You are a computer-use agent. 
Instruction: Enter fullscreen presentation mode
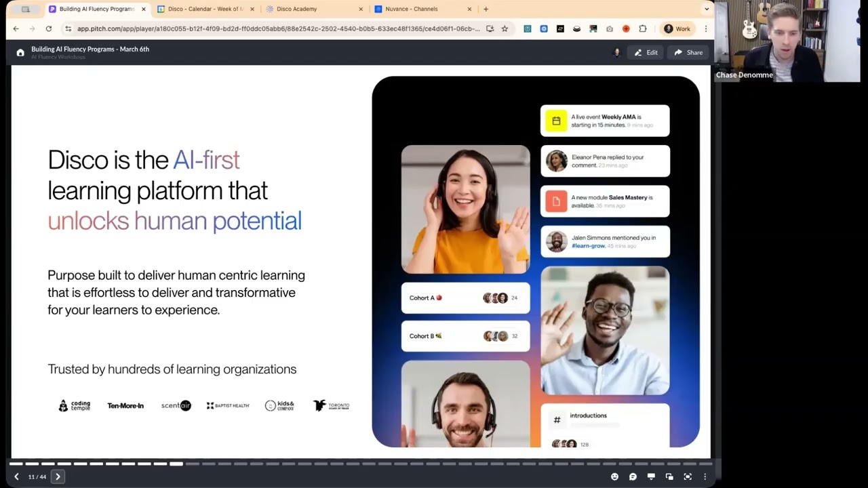[688, 476]
